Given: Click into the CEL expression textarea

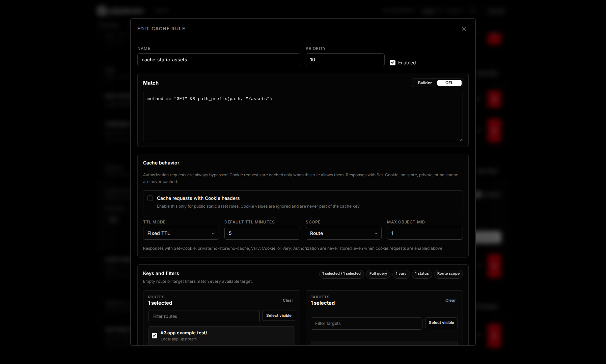Looking at the screenshot, I should point(303,117).
